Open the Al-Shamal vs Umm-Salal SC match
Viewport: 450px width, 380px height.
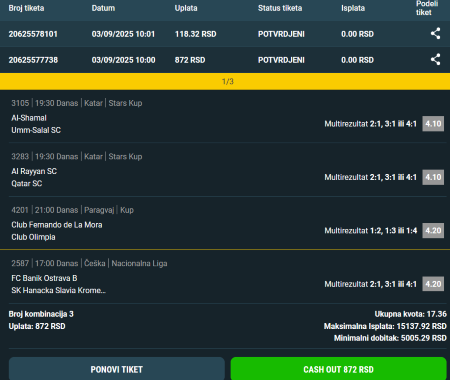coord(36,124)
